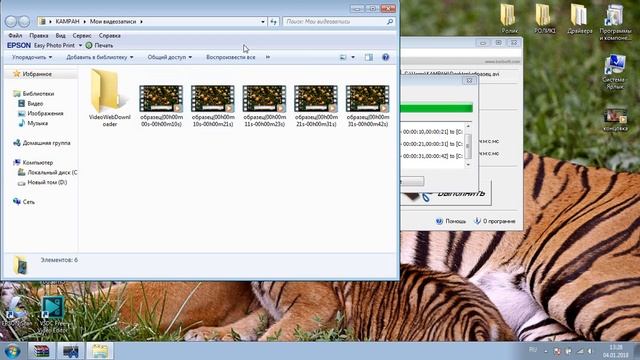
Task: Open the VideoWebDownloader folder
Action: point(109,98)
